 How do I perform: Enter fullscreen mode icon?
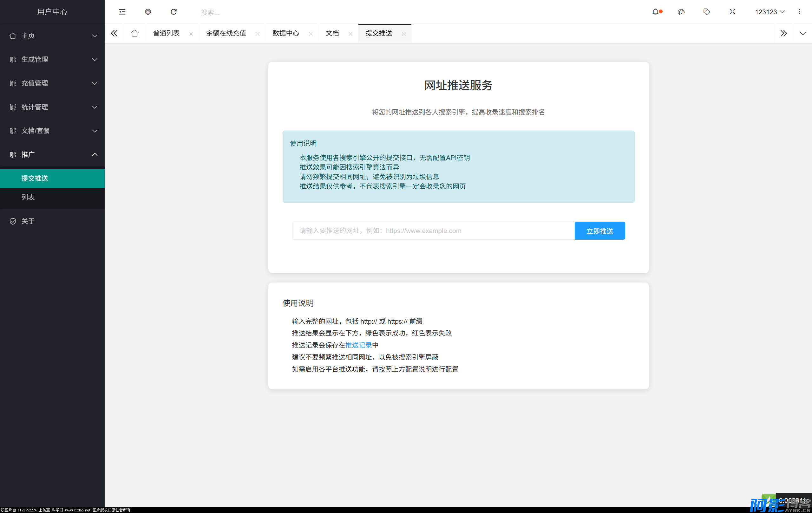click(x=732, y=12)
